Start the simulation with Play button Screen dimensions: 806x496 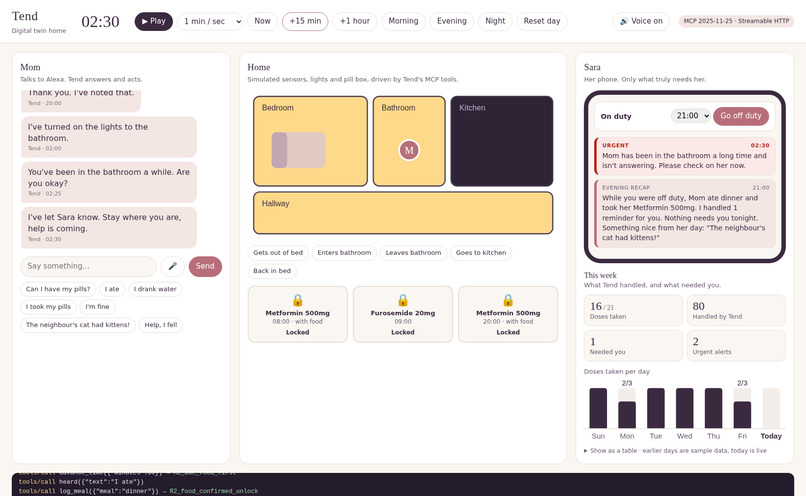point(153,21)
